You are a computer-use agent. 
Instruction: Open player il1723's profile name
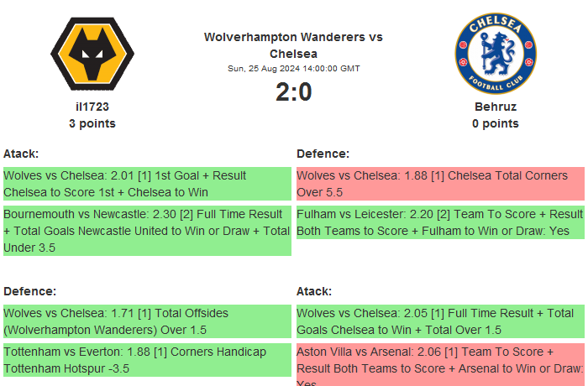click(x=92, y=107)
